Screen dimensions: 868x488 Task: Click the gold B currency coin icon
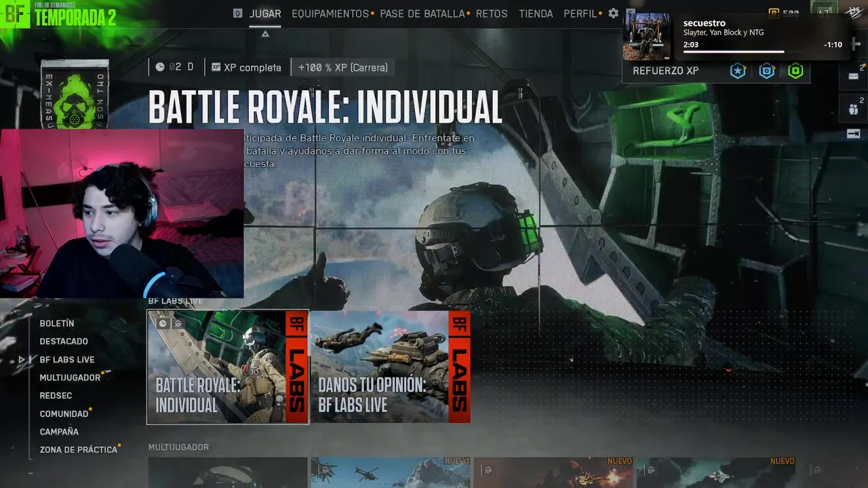(x=774, y=13)
